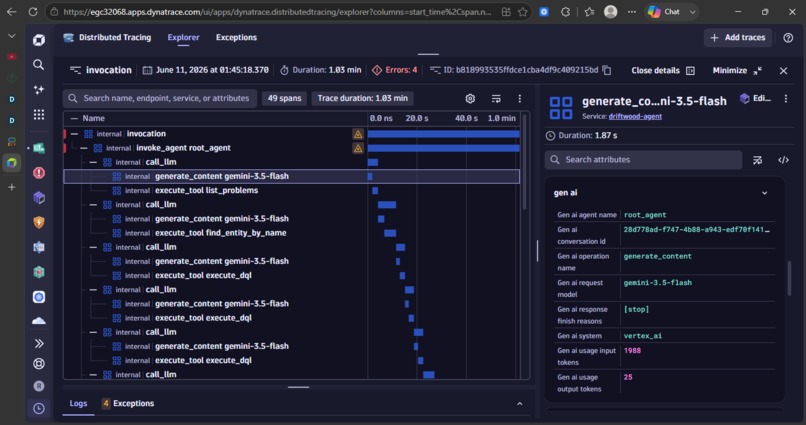The height and width of the screenshot is (425, 806).
Task: Open attribute filter settings icon
Action: tap(758, 160)
